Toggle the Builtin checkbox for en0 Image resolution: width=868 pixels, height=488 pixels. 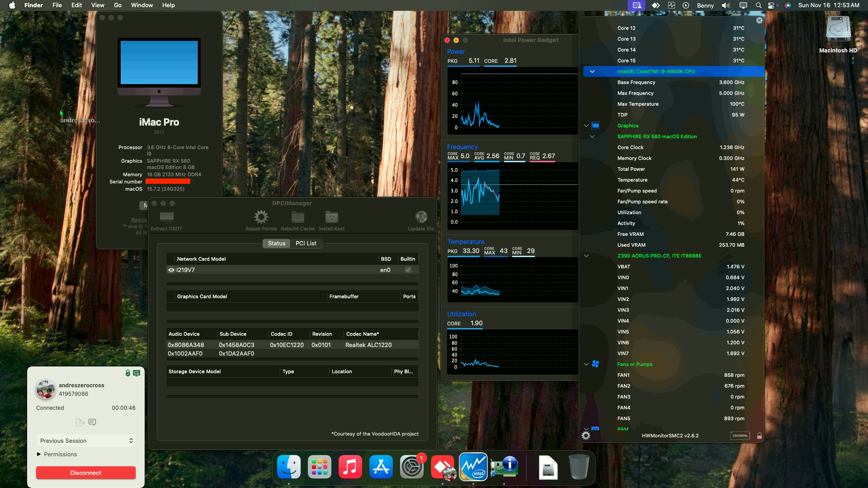pos(407,270)
